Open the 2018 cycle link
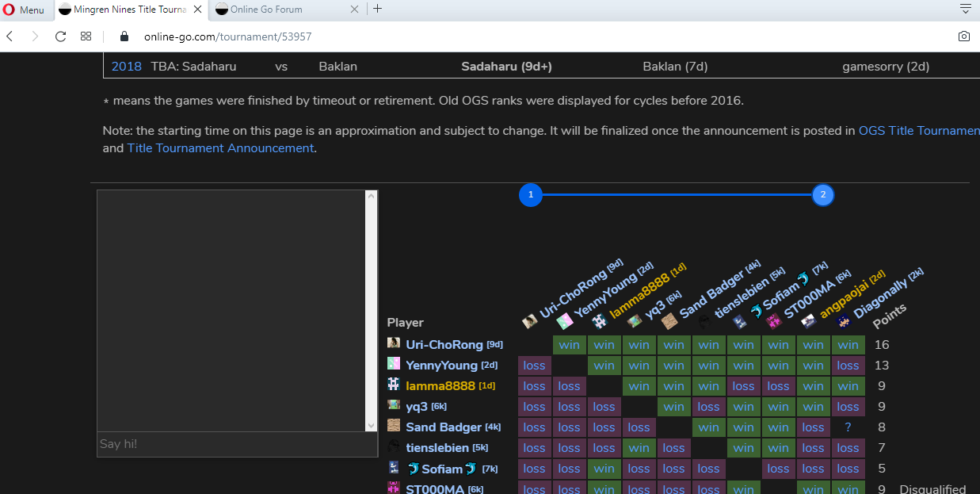The width and height of the screenshot is (980, 494). (126, 67)
